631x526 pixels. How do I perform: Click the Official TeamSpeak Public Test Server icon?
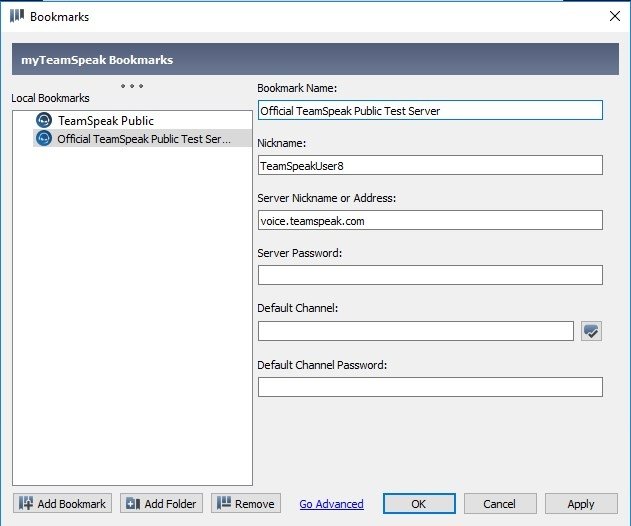point(44,138)
